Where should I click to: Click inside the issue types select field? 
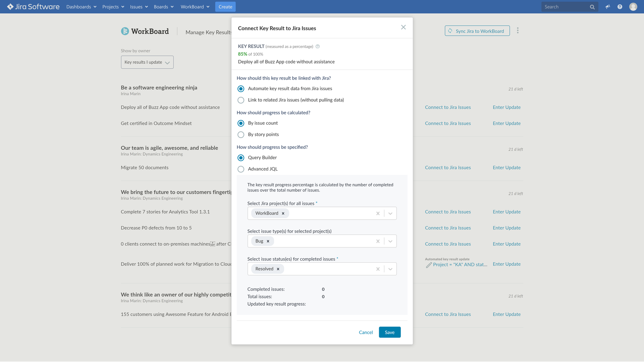point(322,241)
